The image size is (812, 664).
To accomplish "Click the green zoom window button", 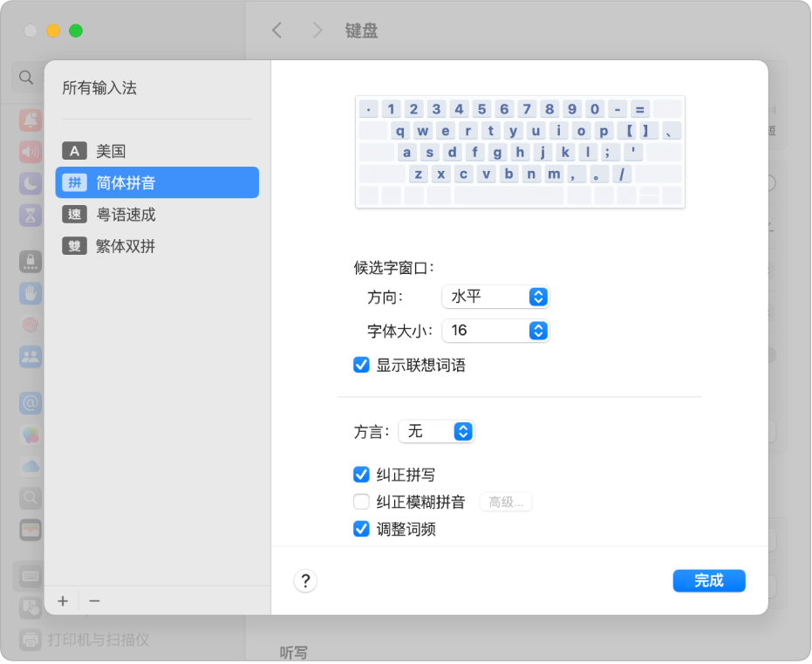I will [x=76, y=31].
